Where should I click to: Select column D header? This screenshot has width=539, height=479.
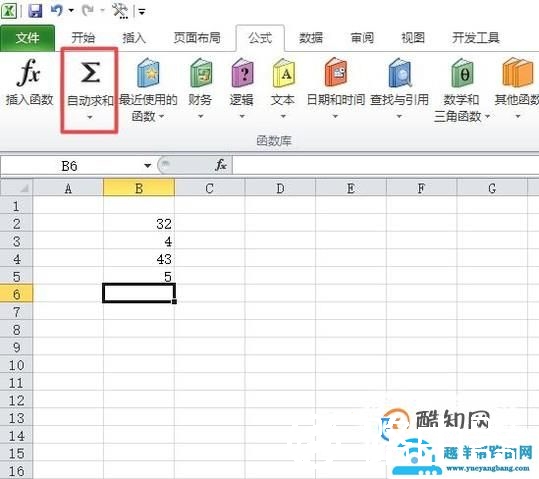click(x=280, y=188)
